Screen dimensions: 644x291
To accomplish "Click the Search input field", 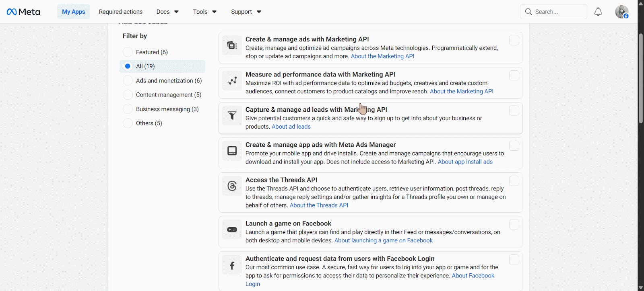I will coord(557,12).
